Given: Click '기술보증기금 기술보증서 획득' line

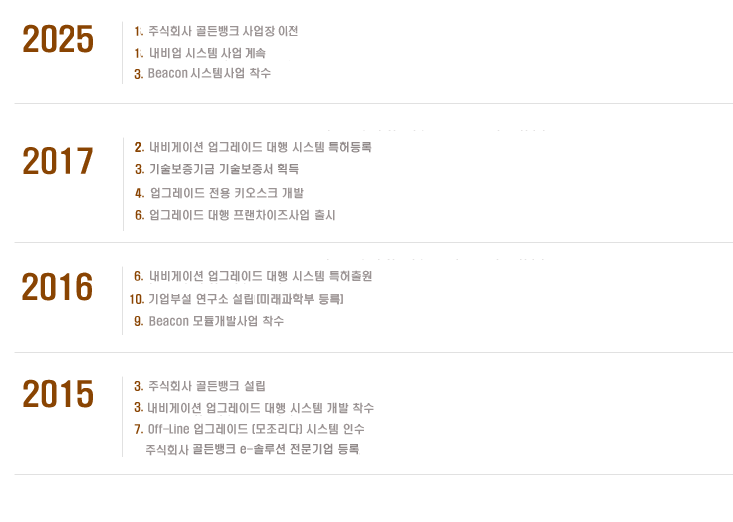Looking at the screenshot, I should 223,169.
